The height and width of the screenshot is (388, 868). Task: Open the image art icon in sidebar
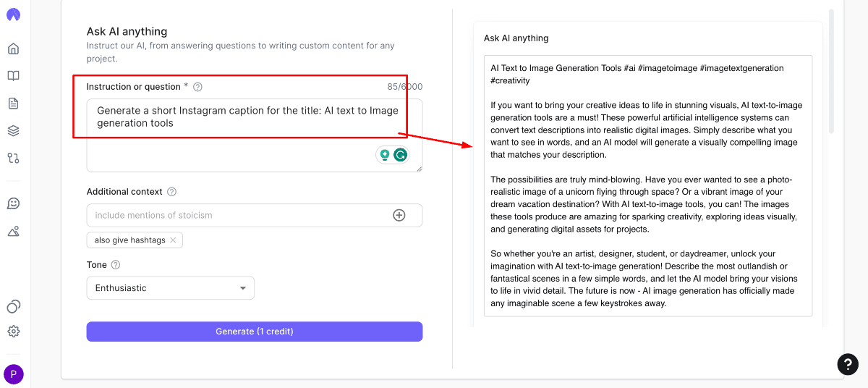[x=13, y=232]
